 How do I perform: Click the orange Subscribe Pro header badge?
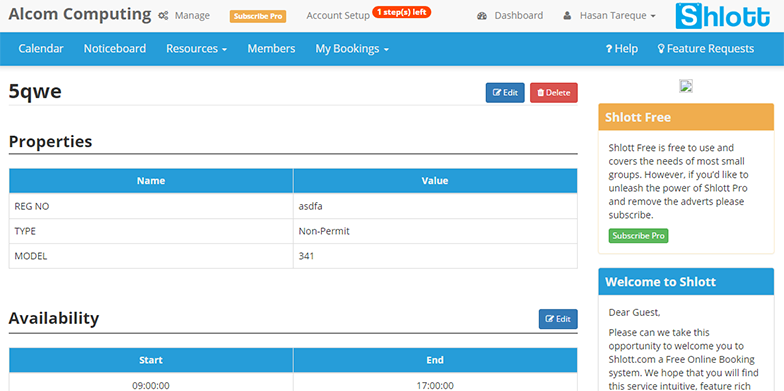point(258,16)
